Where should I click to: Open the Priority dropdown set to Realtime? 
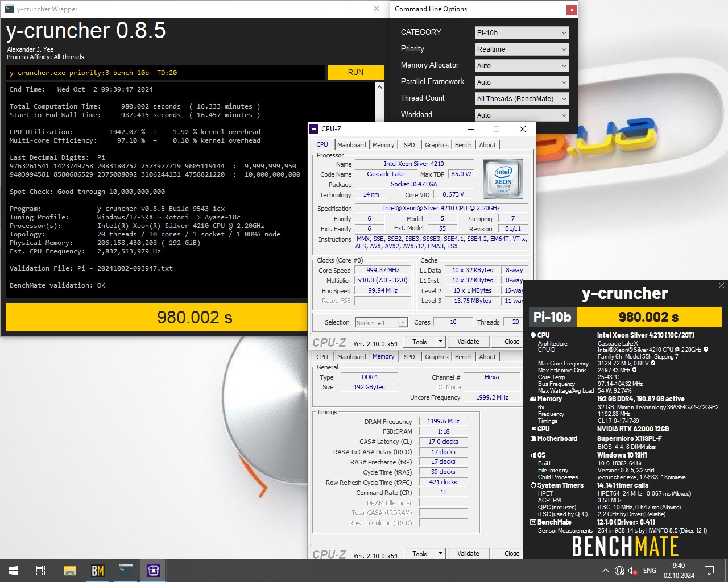(x=522, y=49)
